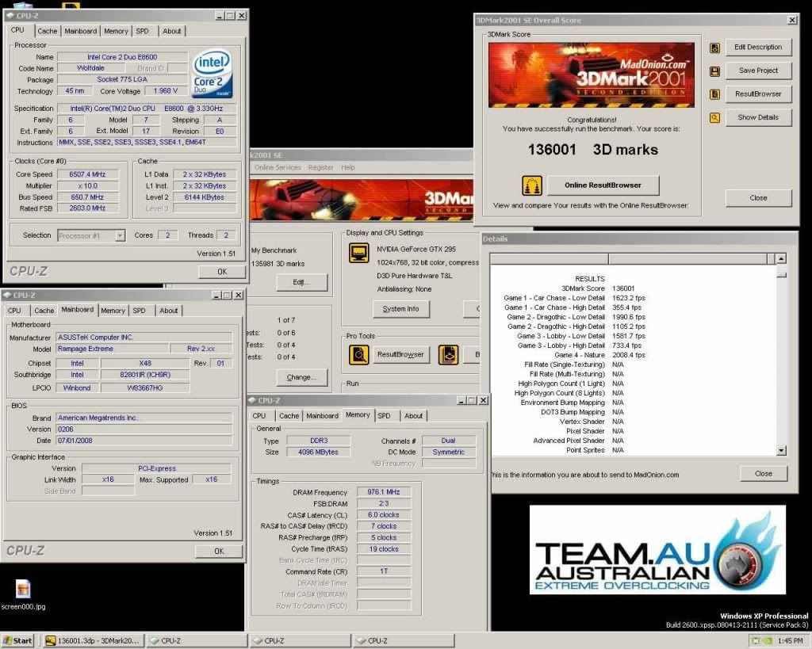Switch to the SPD tab in the CPU-Z memory window
The image size is (812, 649).
[x=384, y=416]
